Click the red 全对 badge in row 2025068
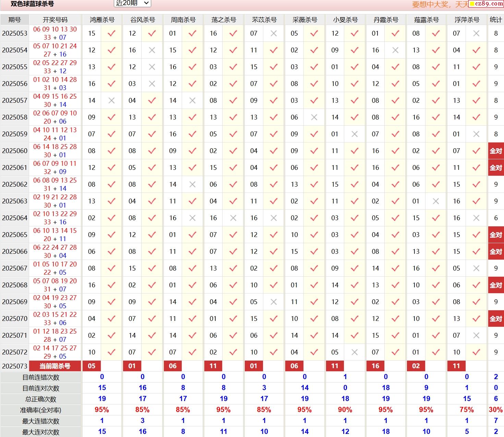Screen dimensions: 504x437 [x=496, y=285]
